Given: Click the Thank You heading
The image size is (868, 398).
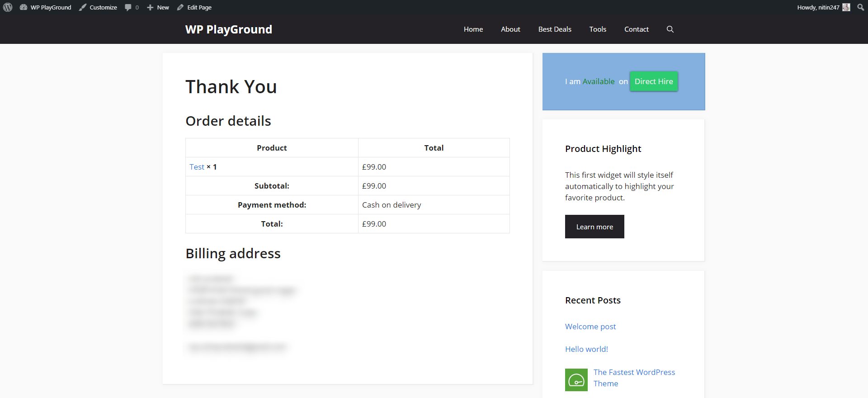Looking at the screenshot, I should (231, 87).
